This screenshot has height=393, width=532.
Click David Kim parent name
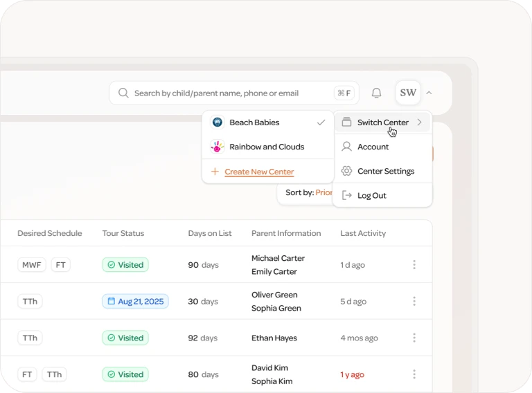(269, 368)
